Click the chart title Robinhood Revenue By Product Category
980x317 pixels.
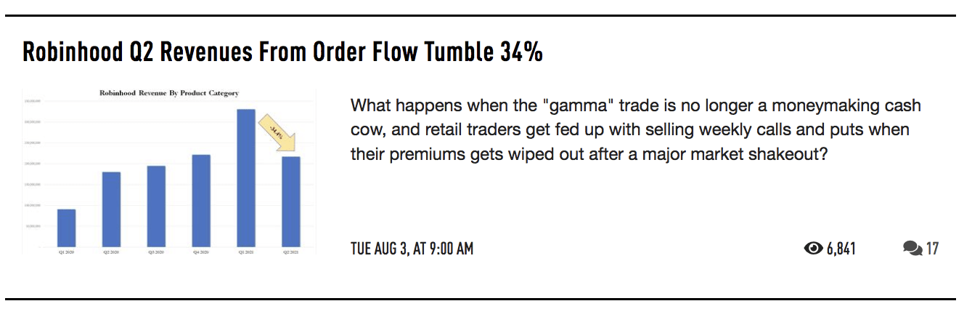point(169,93)
